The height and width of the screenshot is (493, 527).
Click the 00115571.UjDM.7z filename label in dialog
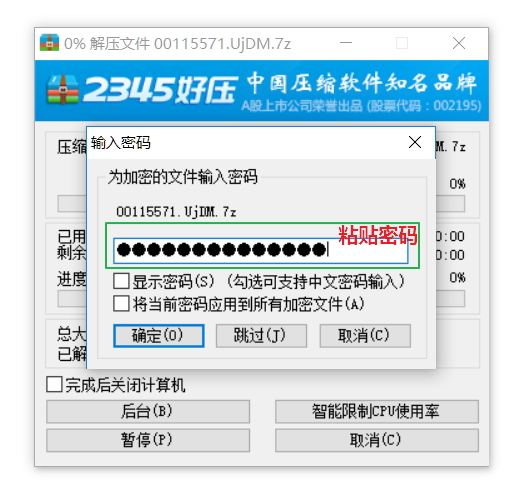click(x=176, y=212)
